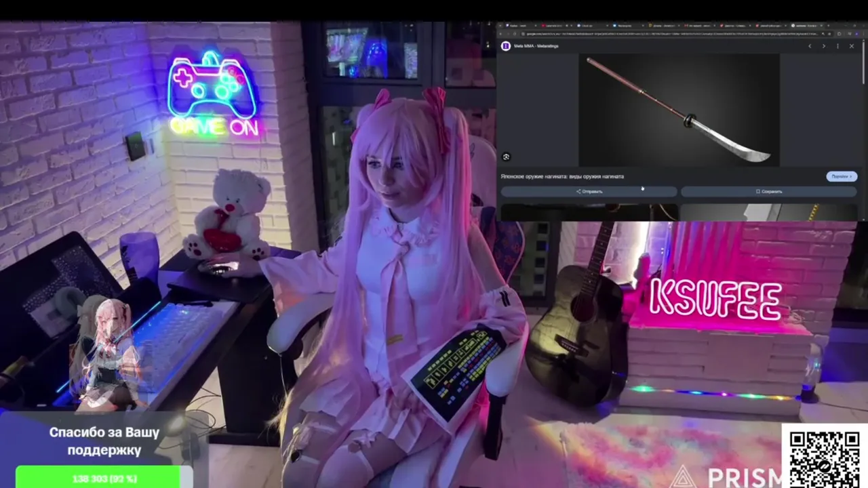This screenshot has width=868, height=488.
Task: Open right related image thumbnail below Сохранить
Action: 769,212
